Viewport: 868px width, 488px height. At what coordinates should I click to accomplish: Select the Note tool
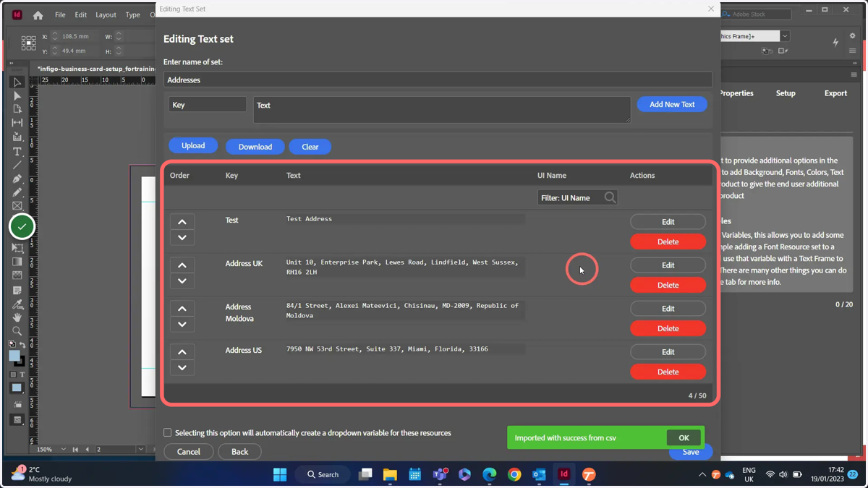(x=17, y=290)
